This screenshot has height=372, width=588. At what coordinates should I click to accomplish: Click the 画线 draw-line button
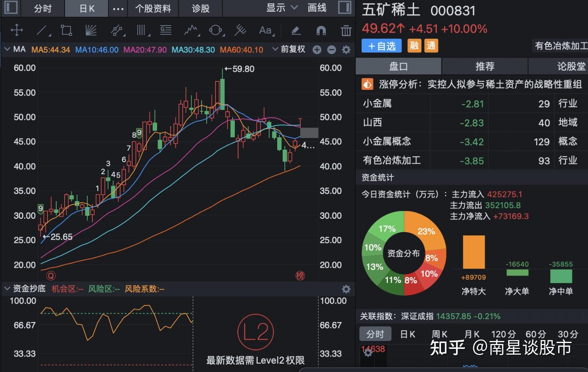point(317,8)
